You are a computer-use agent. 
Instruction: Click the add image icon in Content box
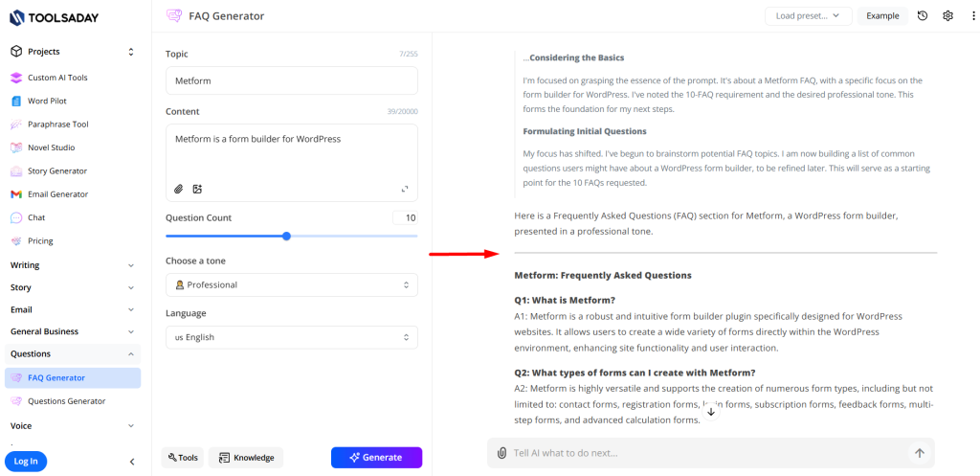(197, 189)
